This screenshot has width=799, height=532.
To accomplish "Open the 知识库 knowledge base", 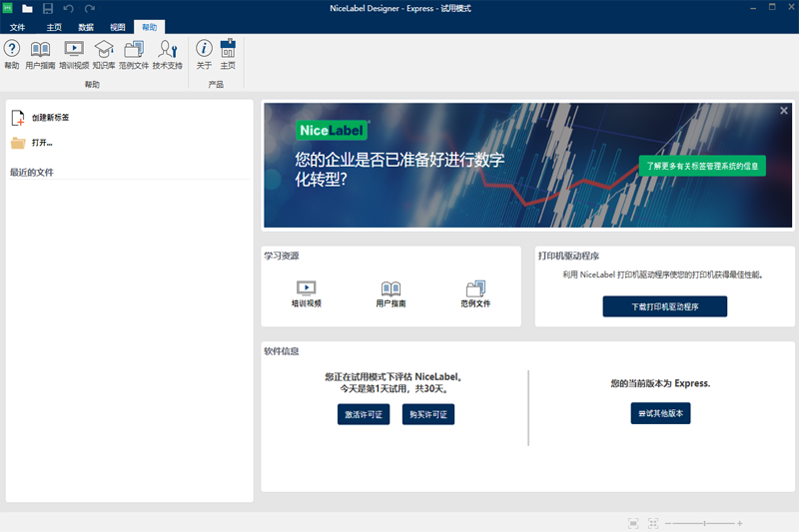I will tap(104, 53).
